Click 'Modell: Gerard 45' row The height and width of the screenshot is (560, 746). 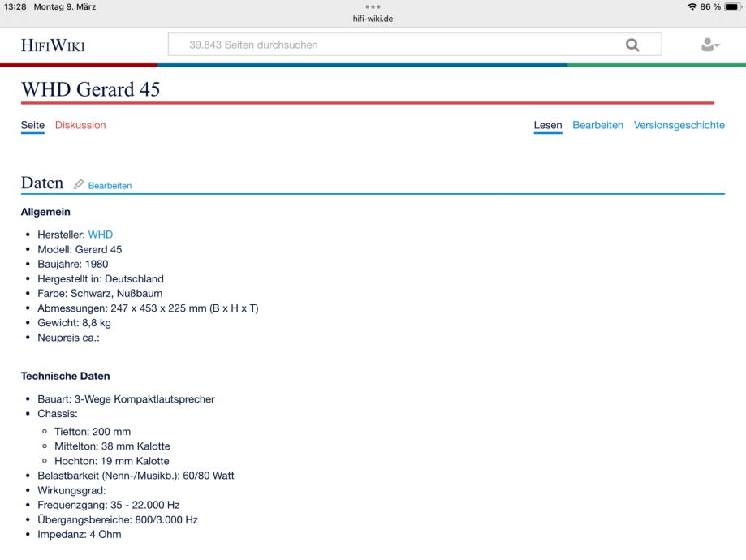pos(80,249)
